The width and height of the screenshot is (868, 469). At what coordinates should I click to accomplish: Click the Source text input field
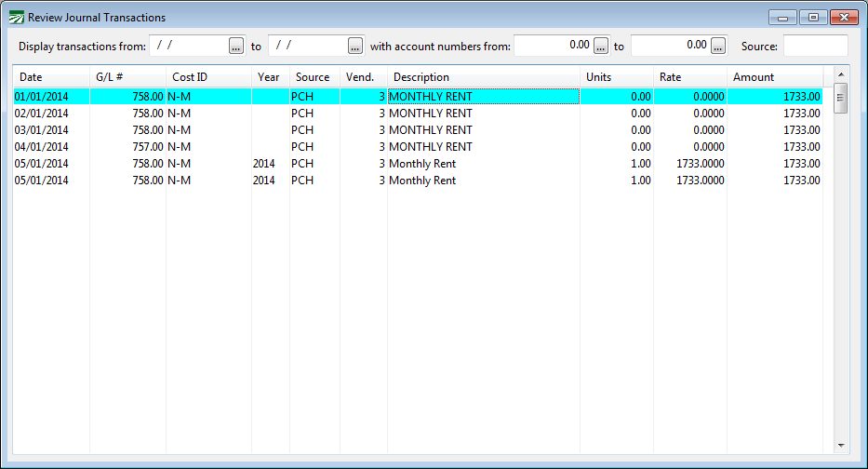815,46
